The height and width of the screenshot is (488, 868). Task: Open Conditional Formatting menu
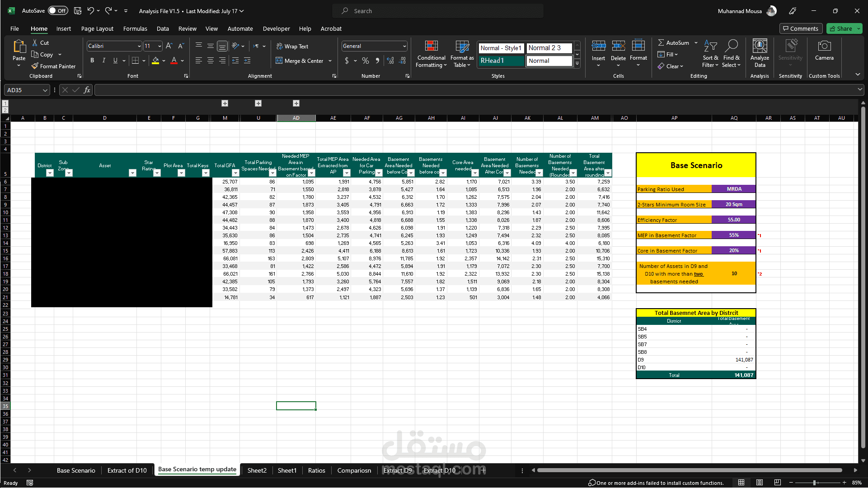(432, 54)
